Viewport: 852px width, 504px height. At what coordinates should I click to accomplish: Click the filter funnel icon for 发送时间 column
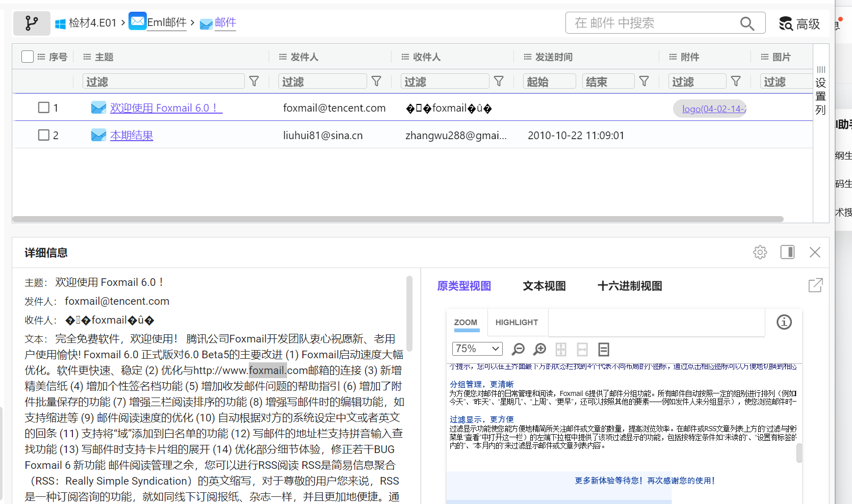click(x=644, y=82)
